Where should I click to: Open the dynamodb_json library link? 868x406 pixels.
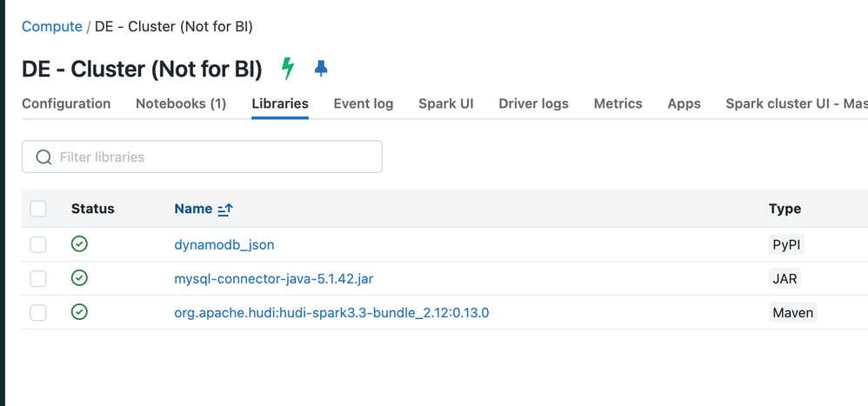tap(224, 244)
